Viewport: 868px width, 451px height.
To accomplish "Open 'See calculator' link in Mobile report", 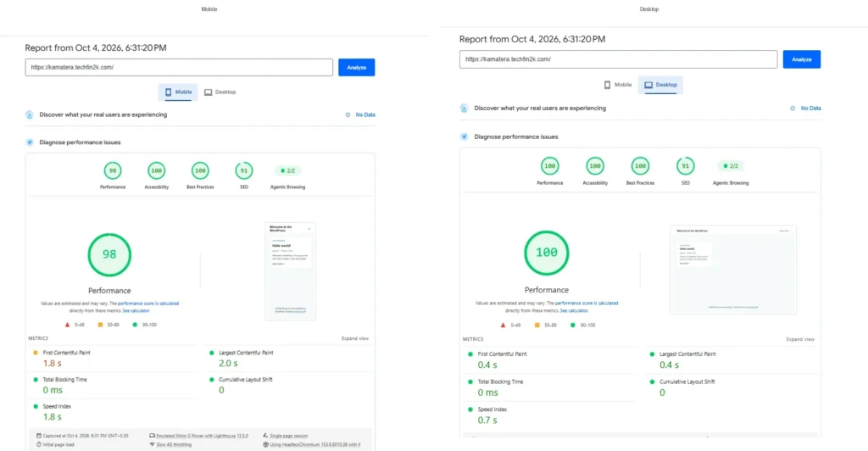I will click(x=136, y=311).
